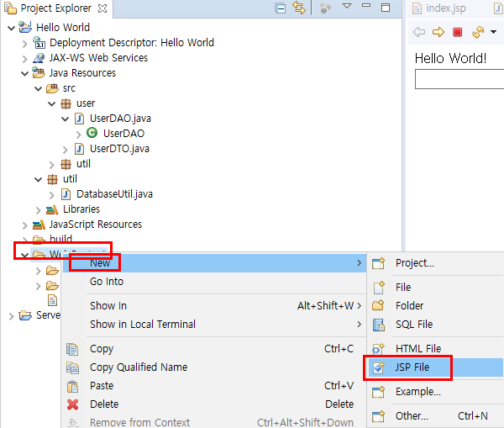Screen dimensions: 504x428
Task: Click the New Folder icon in submenu
Action: [x=378, y=305]
